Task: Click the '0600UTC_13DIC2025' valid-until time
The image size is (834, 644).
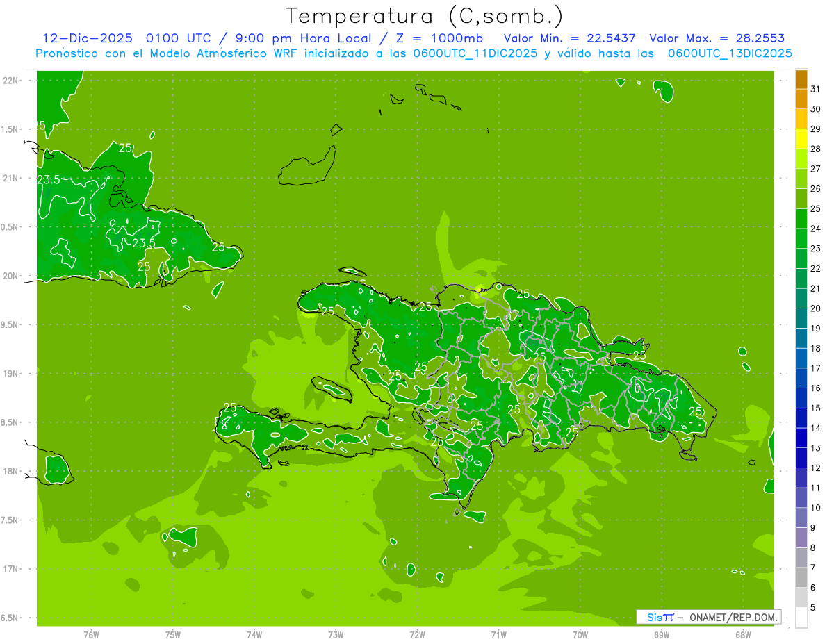Action: (x=730, y=53)
